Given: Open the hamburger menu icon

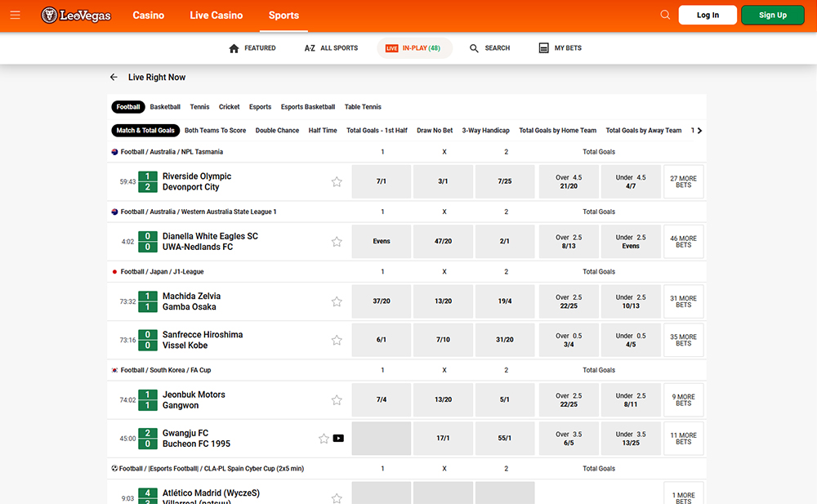Looking at the screenshot, I should point(15,16).
